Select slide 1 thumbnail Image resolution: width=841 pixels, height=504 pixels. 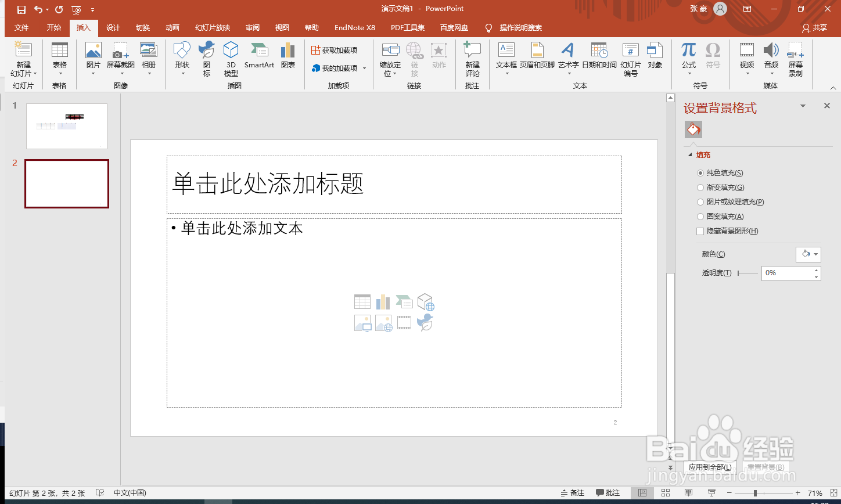[x=67, y=126]
